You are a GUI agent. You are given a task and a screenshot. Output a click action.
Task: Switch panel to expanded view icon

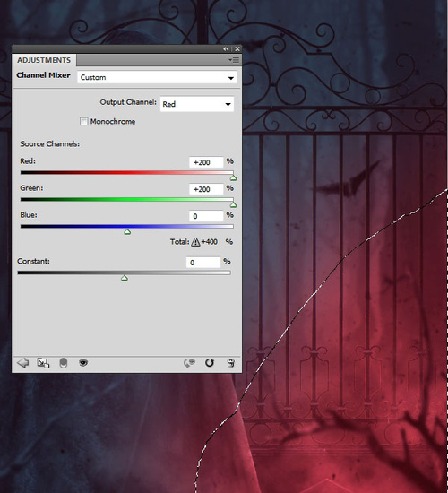pos(43,363)
